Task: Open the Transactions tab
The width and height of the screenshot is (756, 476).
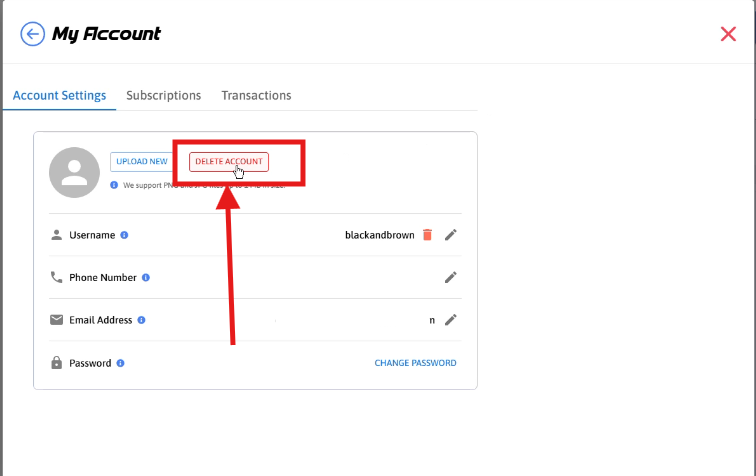Action: click(256, 95)
